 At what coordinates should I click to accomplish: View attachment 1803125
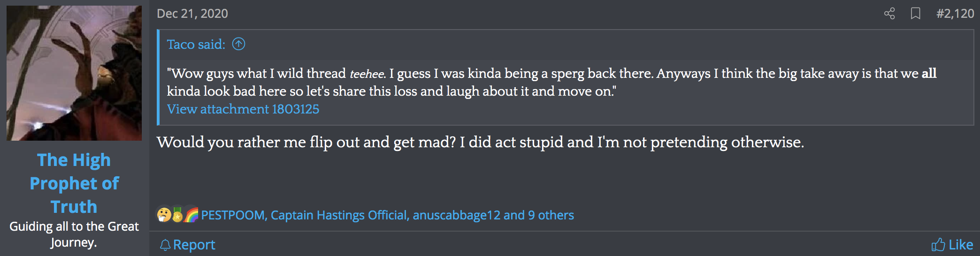[243, 109]
